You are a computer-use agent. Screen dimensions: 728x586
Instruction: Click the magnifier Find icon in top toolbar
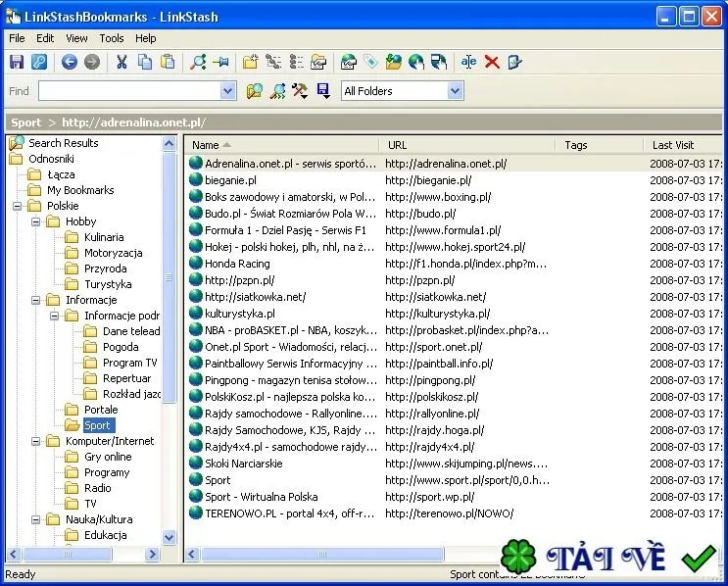pyautogui.click(x=198, y=62)
